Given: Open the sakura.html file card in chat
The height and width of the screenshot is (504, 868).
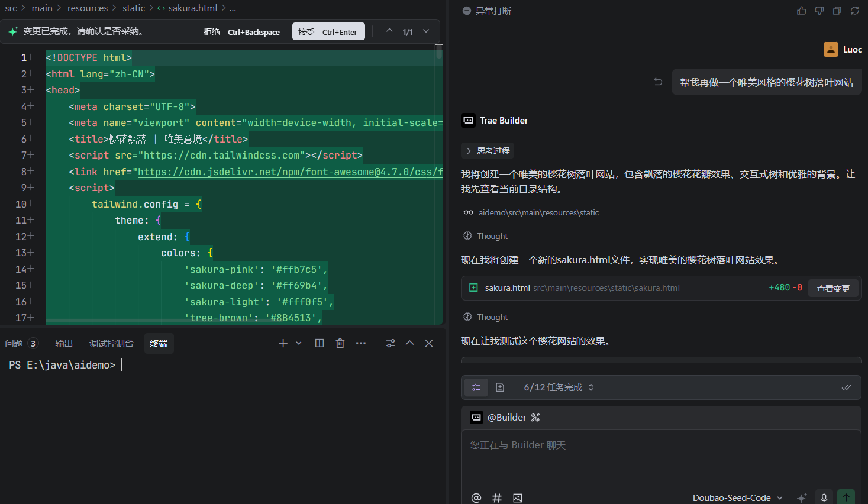Looking at the screenshot, I should [661, 288].
